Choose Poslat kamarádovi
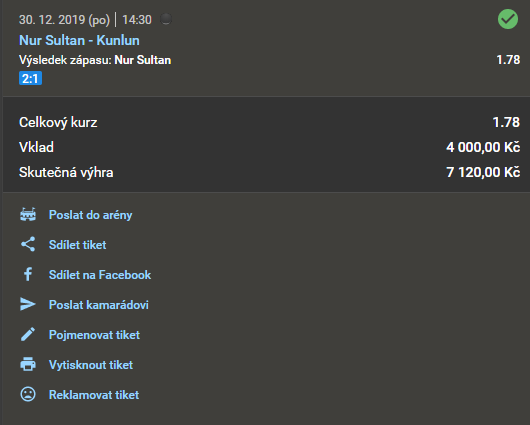The height and width of the screenshot is (425, 530). pos(99,305)
